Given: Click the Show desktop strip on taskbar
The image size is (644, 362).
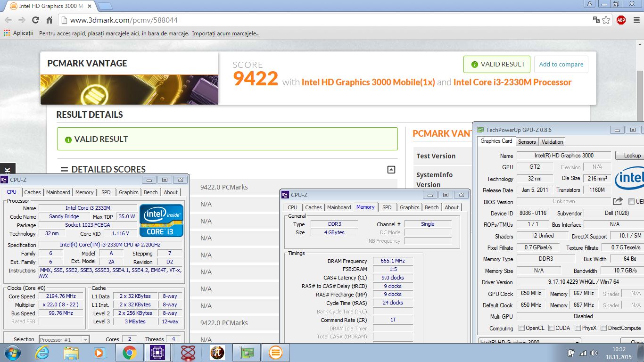Looking at the screenshot, I should (641, 353).
